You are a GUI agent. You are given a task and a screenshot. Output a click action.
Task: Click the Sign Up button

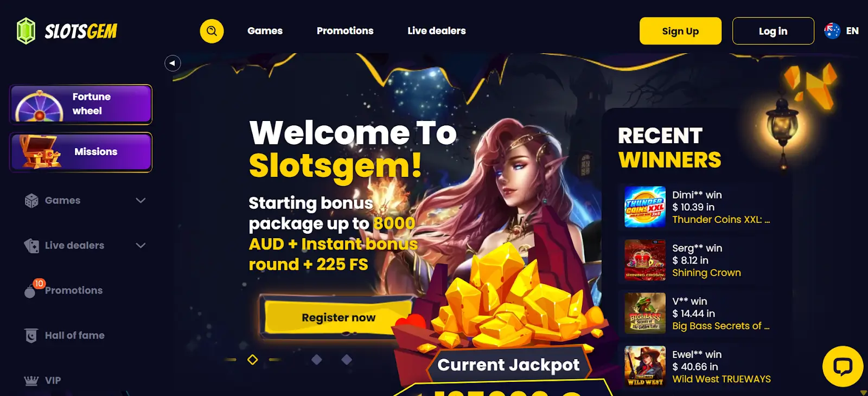680,31
